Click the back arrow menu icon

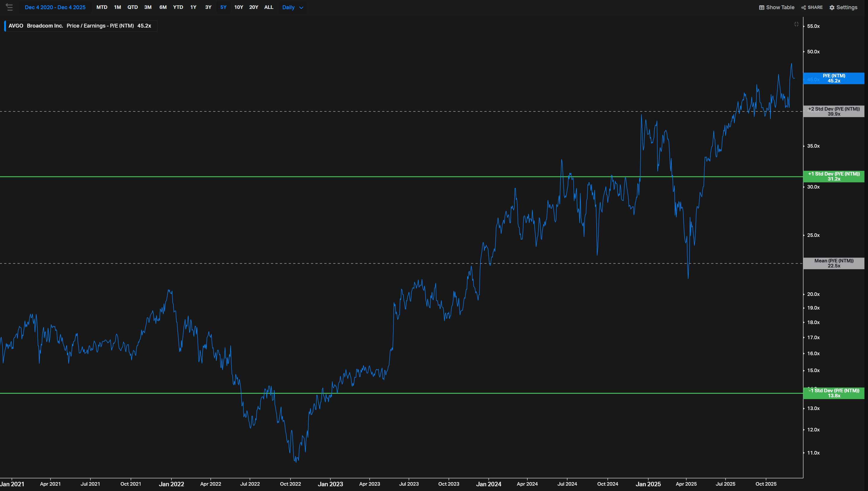tap(9, 7)
